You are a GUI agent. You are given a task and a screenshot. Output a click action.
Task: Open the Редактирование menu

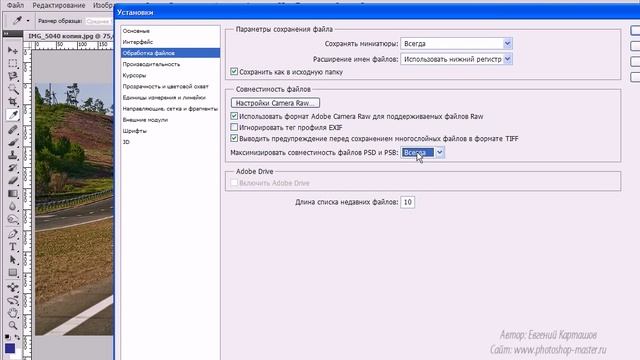coord(59,5)
